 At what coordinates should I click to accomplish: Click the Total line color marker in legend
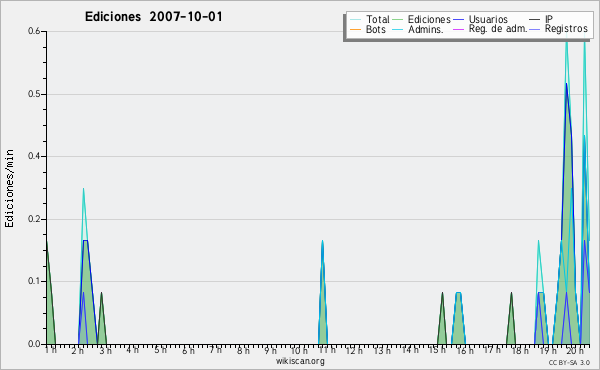tap(355, 20)
